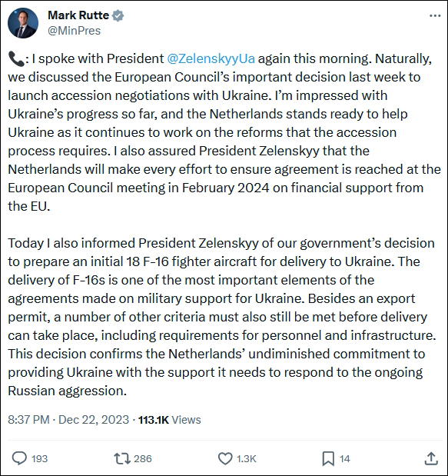Click the repost arrows icon

tap(122, 458)
